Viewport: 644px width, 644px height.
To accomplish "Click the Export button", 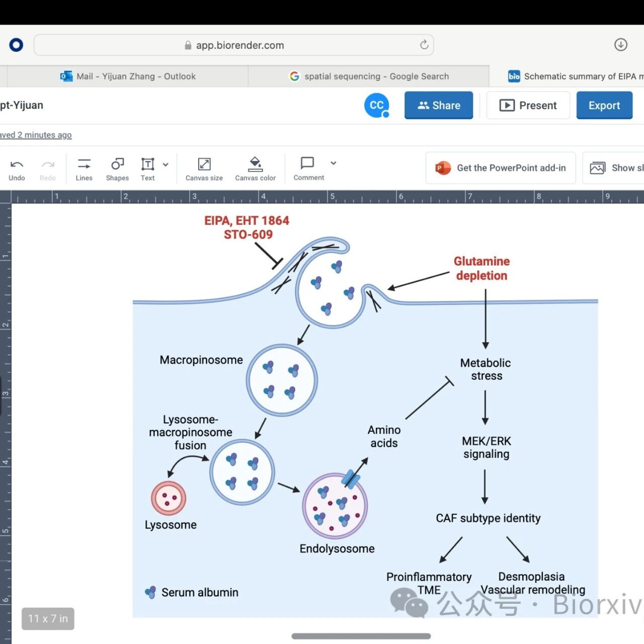I will tap(604, 105).
